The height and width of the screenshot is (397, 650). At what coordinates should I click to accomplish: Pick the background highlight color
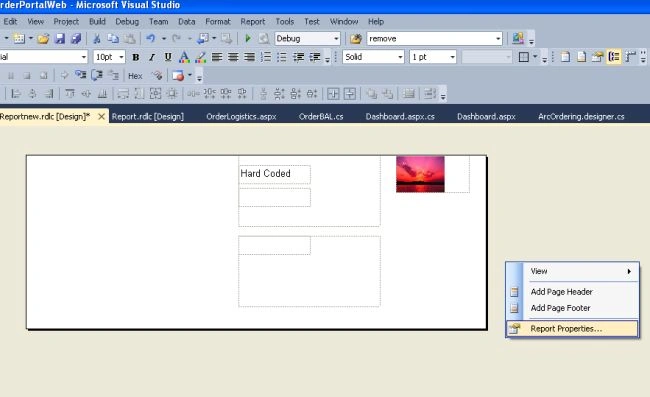tap(201, 57)
